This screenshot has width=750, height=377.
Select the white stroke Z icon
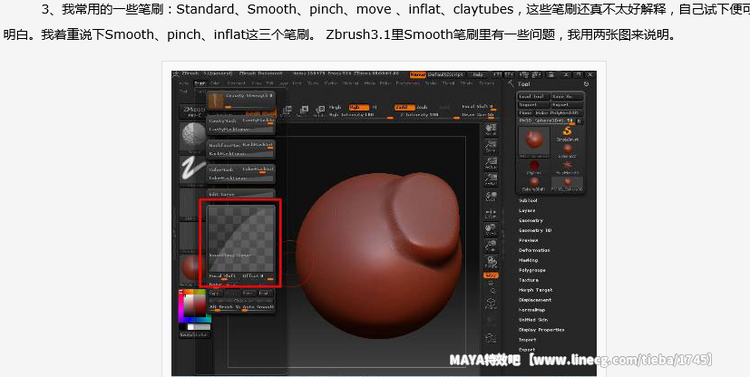(193, 169)
